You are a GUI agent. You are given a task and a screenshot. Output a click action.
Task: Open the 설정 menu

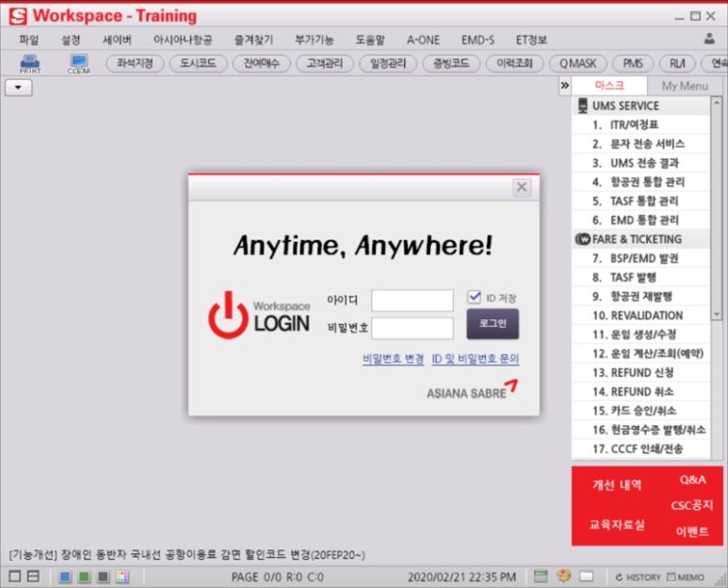pyautogui.click(x=71, y=40)
